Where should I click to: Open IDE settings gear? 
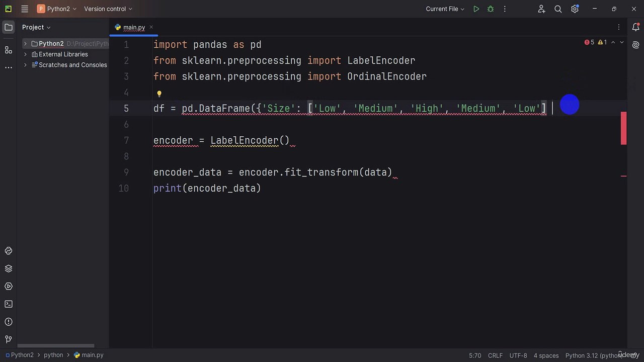575,9
